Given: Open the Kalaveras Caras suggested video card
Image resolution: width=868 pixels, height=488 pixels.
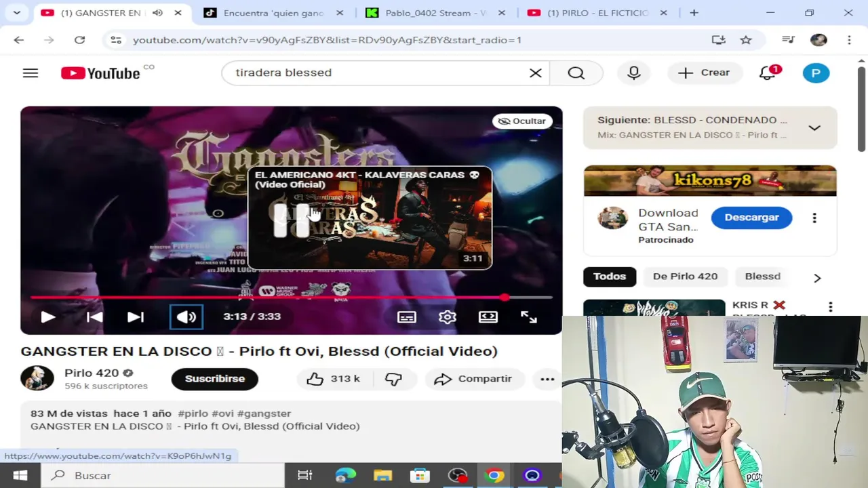Looking at the screenshot, I should point(370,218).
